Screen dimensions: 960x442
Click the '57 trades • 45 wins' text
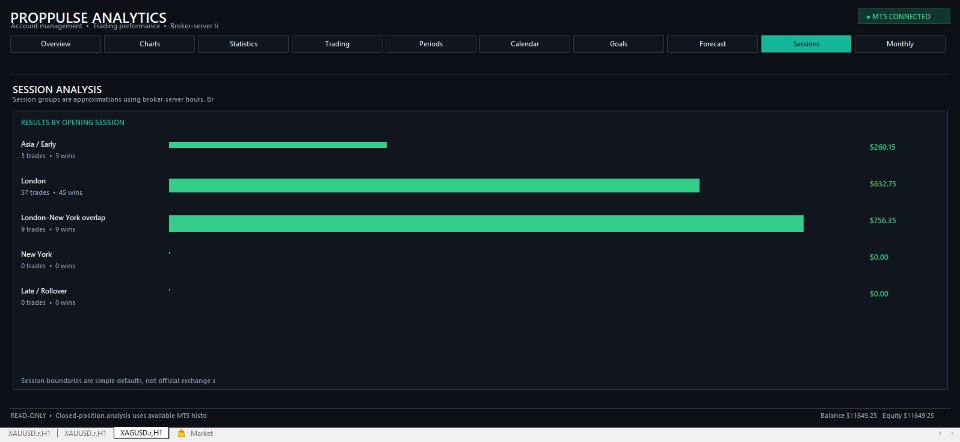coord(52,193)
